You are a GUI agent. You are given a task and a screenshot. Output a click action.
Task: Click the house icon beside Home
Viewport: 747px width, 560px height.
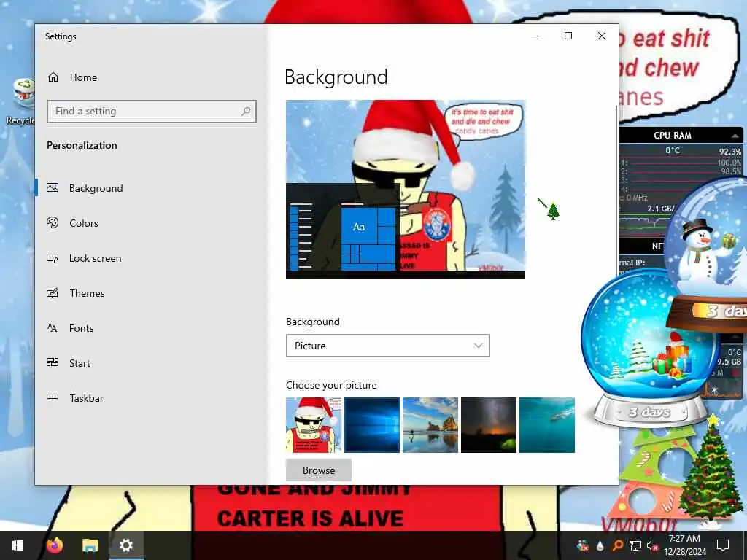tap(53, 77)
